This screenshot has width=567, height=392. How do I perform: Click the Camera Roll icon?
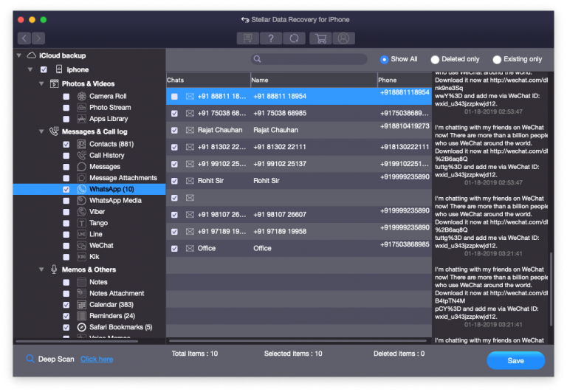[x=82, y=96]
